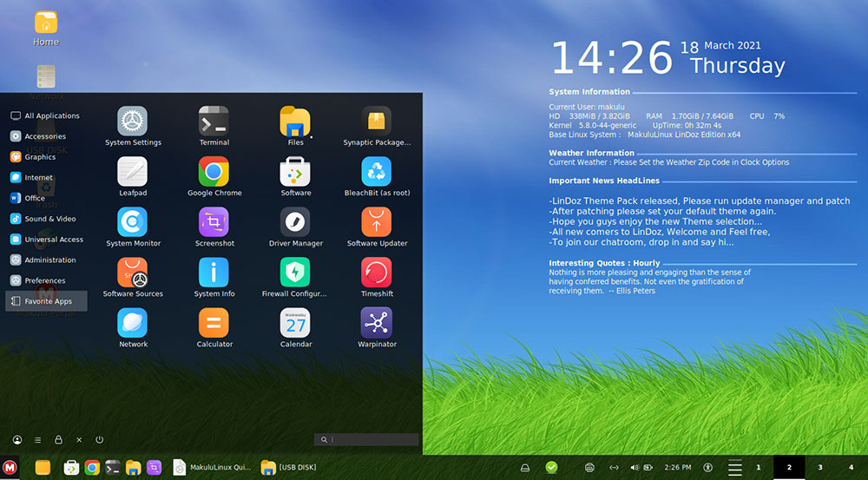Image resolution: width=868 pixels, height=480 pixels.
Task: Open System Monitor
Action: (133, 227)
